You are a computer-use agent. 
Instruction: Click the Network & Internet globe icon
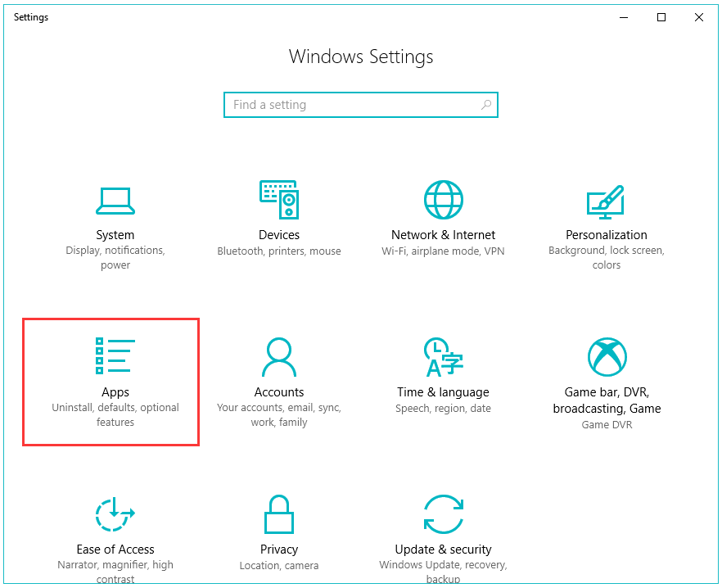coord(443,200)
